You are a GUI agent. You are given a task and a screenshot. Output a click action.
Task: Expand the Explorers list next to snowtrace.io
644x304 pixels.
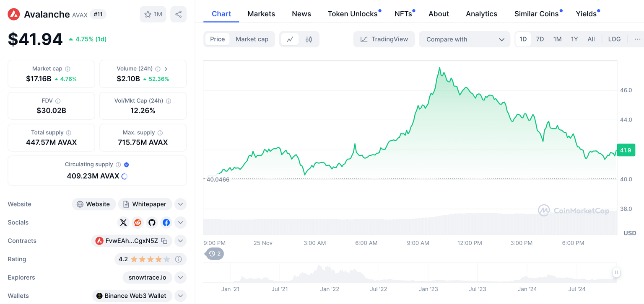(x=180, y=278)
